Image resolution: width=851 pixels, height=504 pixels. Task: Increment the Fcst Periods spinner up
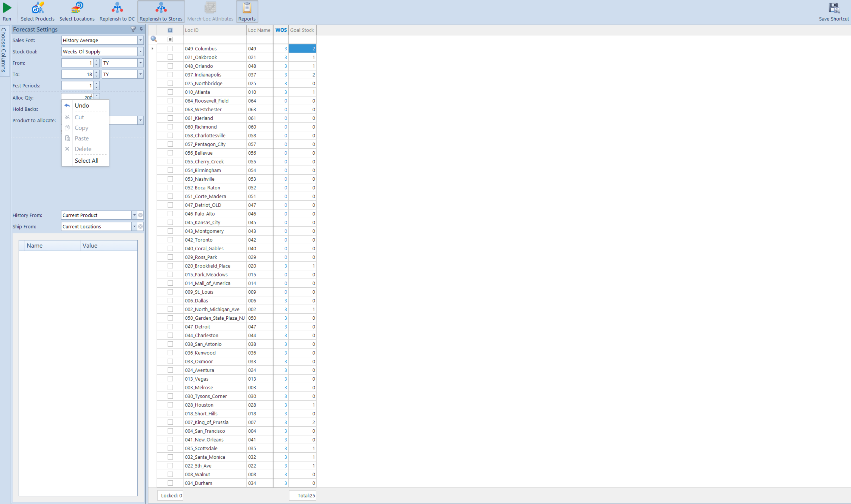[97, 84]
